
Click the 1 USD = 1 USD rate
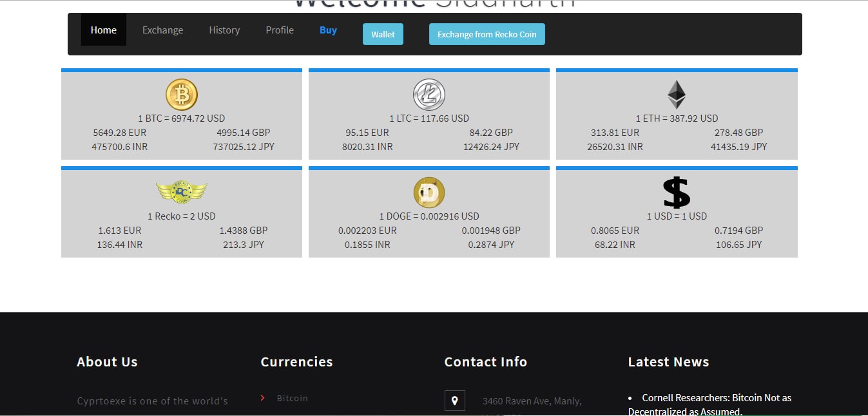click(x=677, y=216)
